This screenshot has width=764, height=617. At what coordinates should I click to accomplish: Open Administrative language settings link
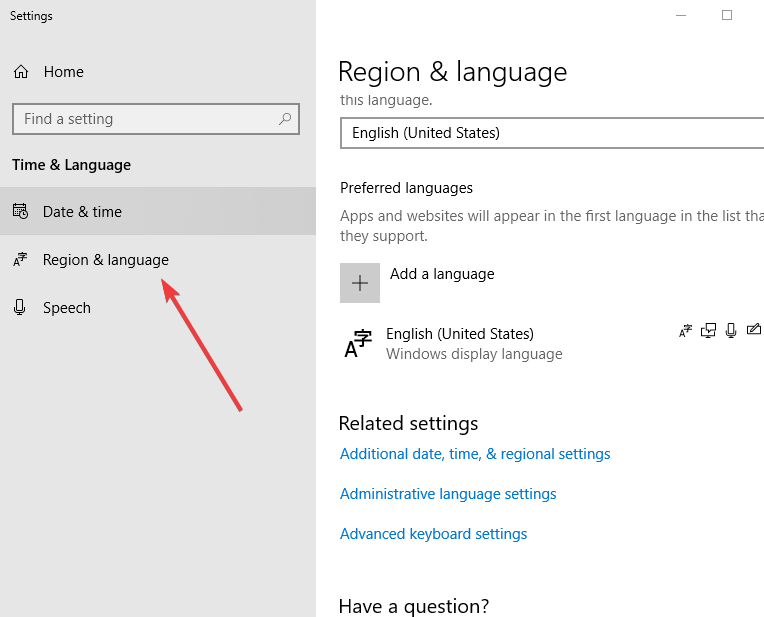coord(448,494)
